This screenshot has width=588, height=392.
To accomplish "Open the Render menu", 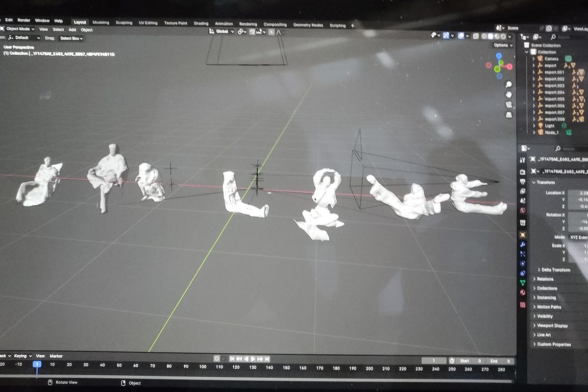I will 24,21.
